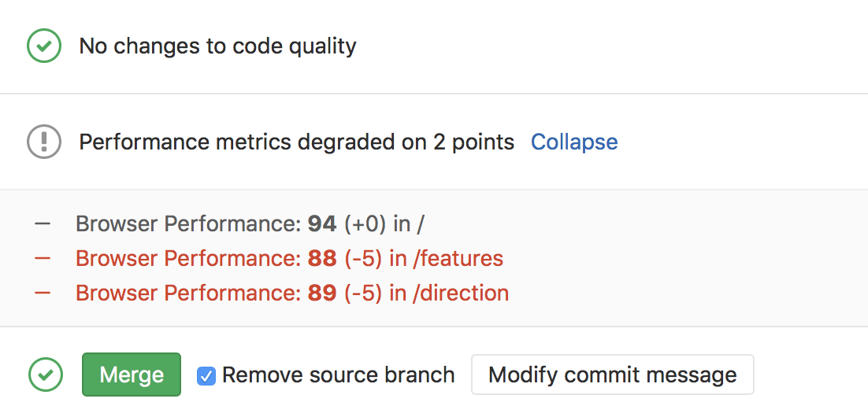Select the Browser Performance 89 /direction line
The image size is (868, 417).
point(292,293)
